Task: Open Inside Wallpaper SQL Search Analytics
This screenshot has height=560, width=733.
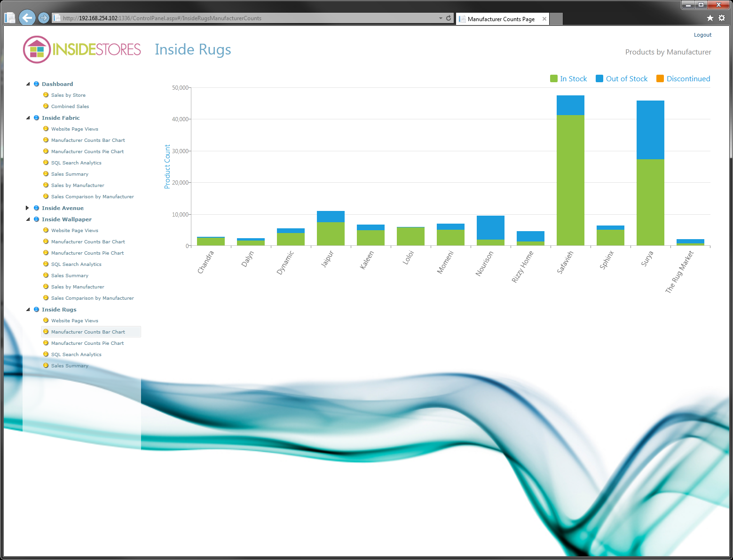Action: tap(76, 264)
